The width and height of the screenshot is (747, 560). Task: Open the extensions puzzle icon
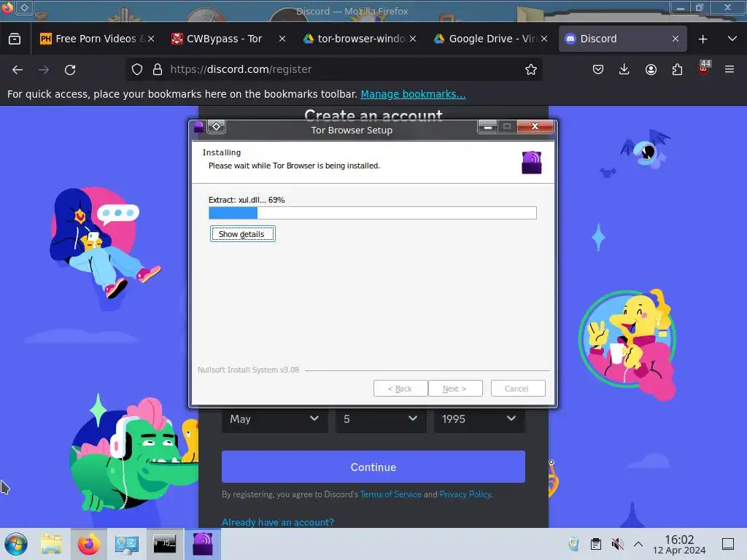click(677, 69)
